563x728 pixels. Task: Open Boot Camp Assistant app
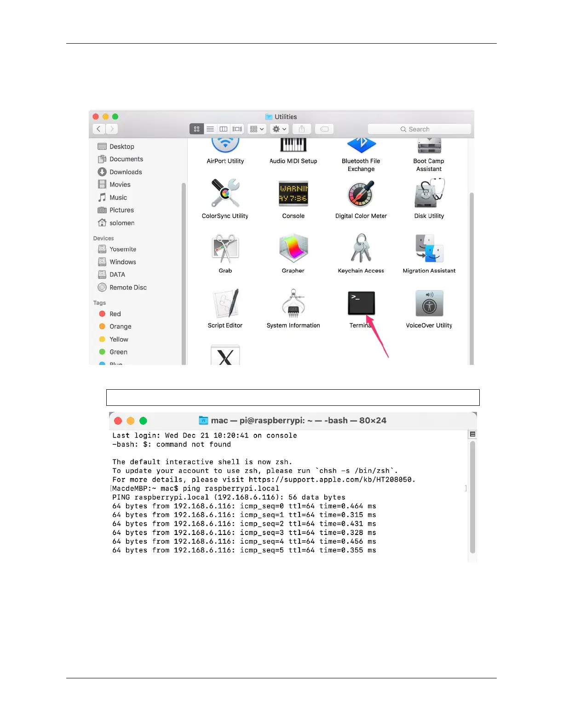click(x=429, y=146)
